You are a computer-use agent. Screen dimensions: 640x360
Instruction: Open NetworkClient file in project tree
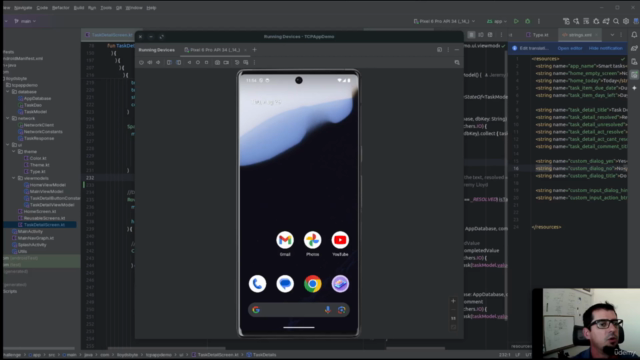click(x=39, y=125)
